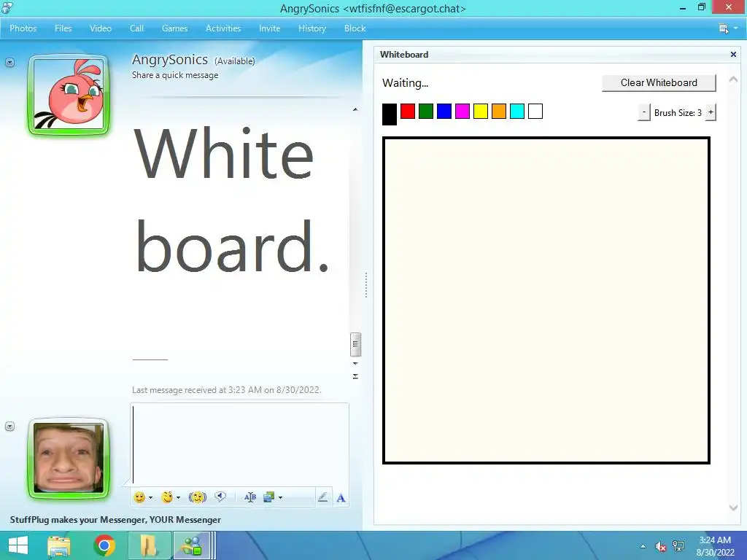747x560 pixels.
Task: Click the chat scrollbar thumb
Action: (355, 344)
